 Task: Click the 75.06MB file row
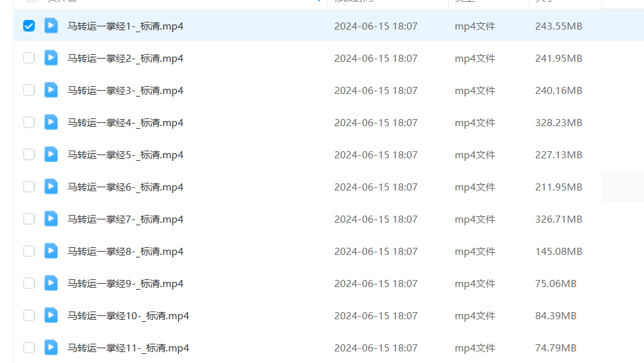[328, 283]
